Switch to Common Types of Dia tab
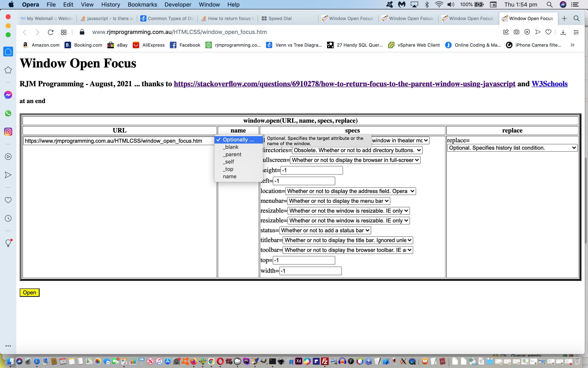The width and height of the screenshot is (588, 368). click(168, 18)
